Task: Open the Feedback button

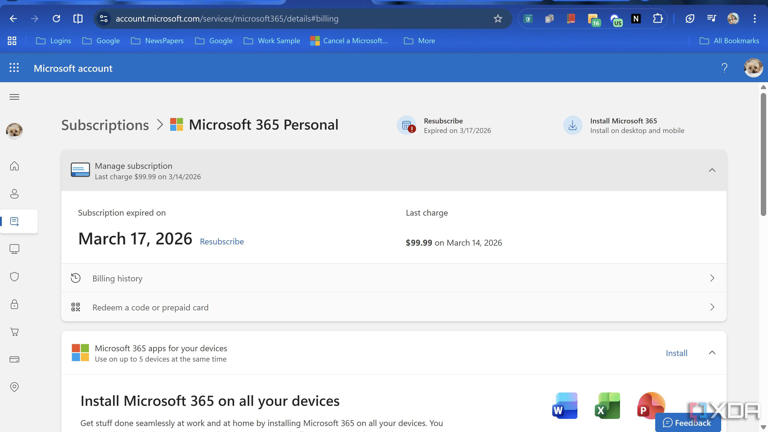Action: (687, 422)
